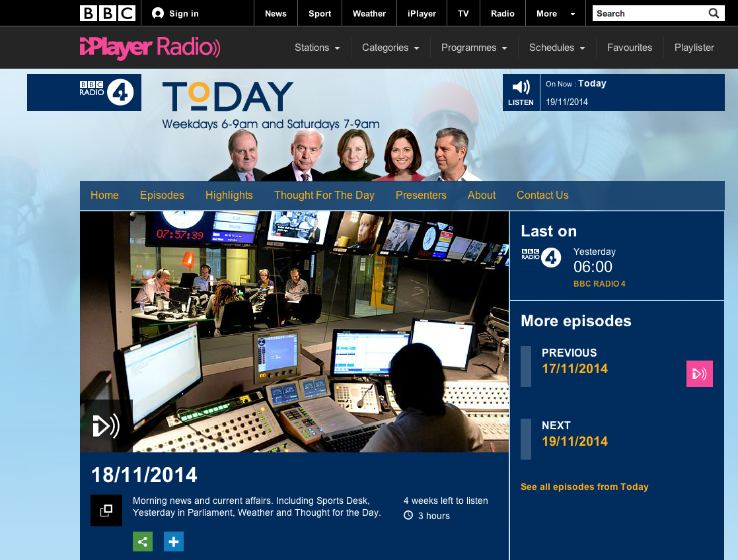
Task: Open the Sport section
Action: tap(320, 13)
